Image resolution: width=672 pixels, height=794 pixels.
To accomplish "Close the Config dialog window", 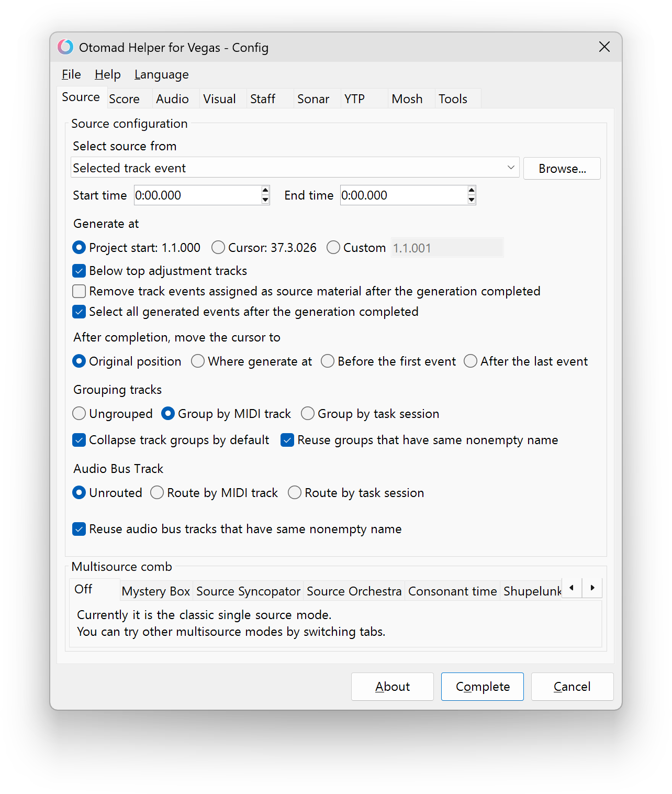I will pos(604,47).
